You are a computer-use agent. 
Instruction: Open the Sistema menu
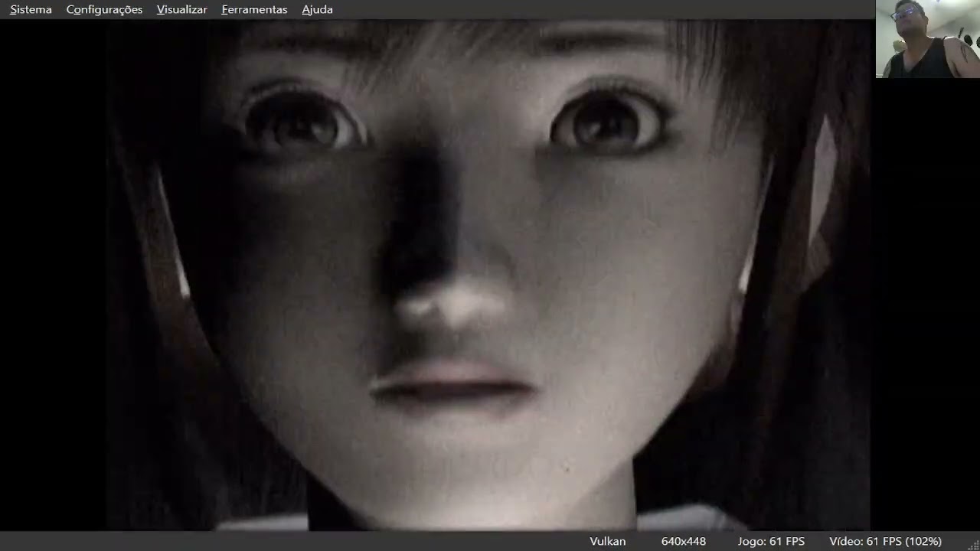[31, 10]
